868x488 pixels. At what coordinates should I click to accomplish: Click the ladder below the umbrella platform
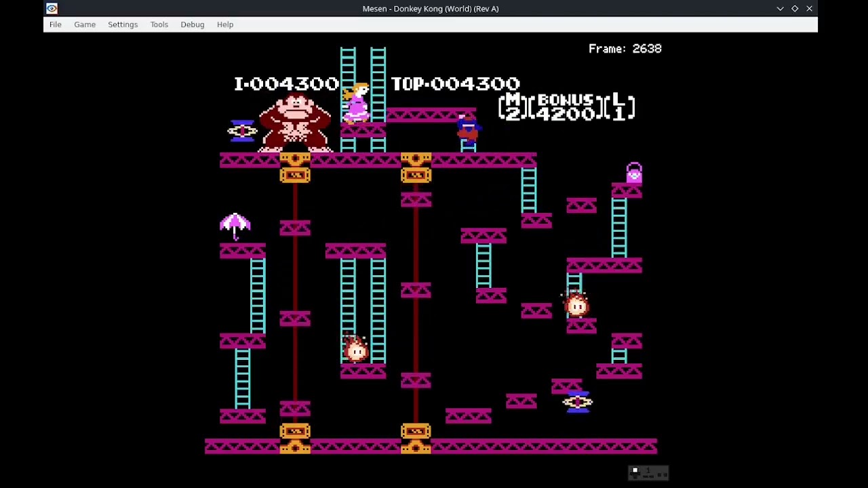pos(258,296)
